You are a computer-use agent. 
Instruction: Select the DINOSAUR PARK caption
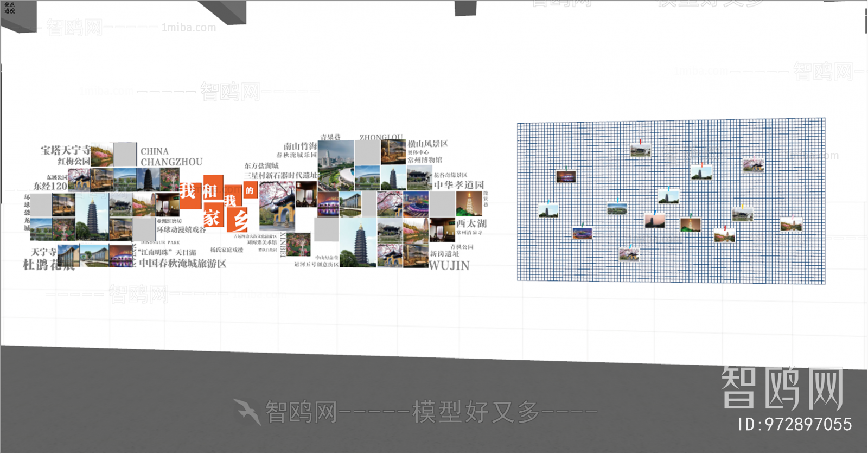coord(160,242)
